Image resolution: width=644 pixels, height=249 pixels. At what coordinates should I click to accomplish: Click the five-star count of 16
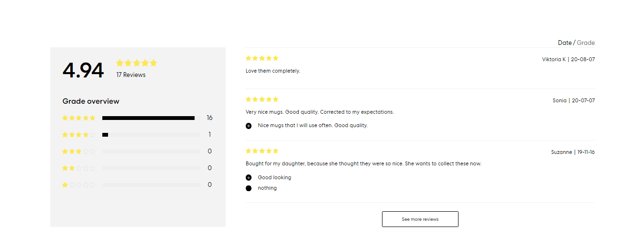pyautogui.click(x=209, y=118)
